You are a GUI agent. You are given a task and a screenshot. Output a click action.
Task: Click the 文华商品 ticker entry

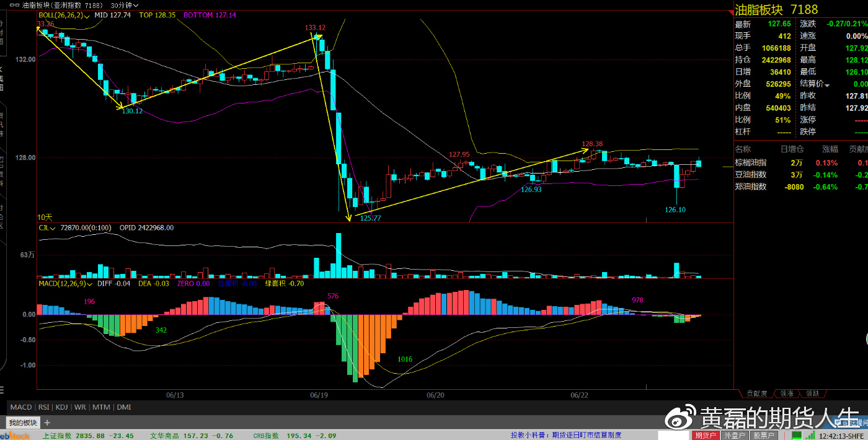coord(192,436)
